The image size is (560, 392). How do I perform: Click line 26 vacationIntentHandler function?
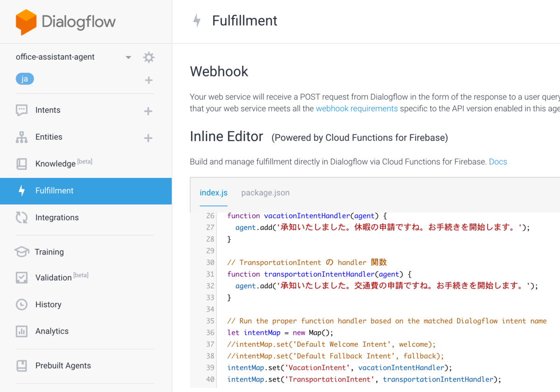307,216
